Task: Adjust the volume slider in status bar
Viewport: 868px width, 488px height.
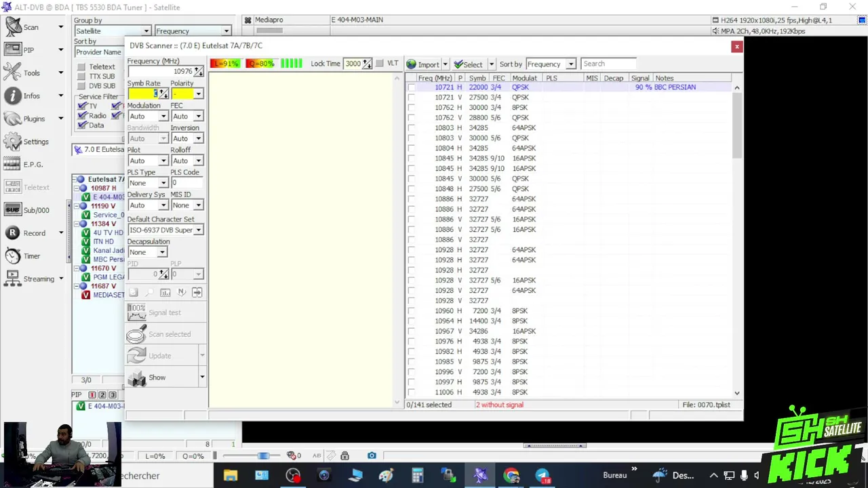Action: (263, 455)
